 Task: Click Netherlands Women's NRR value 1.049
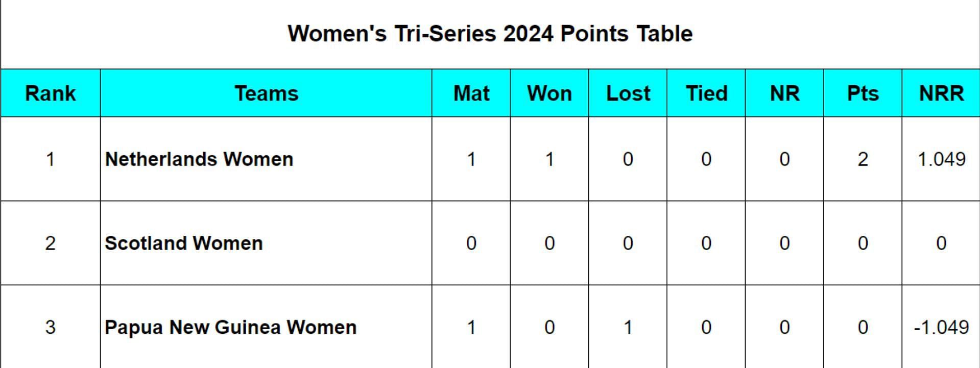pyautogui.click(x=941, y=159)
